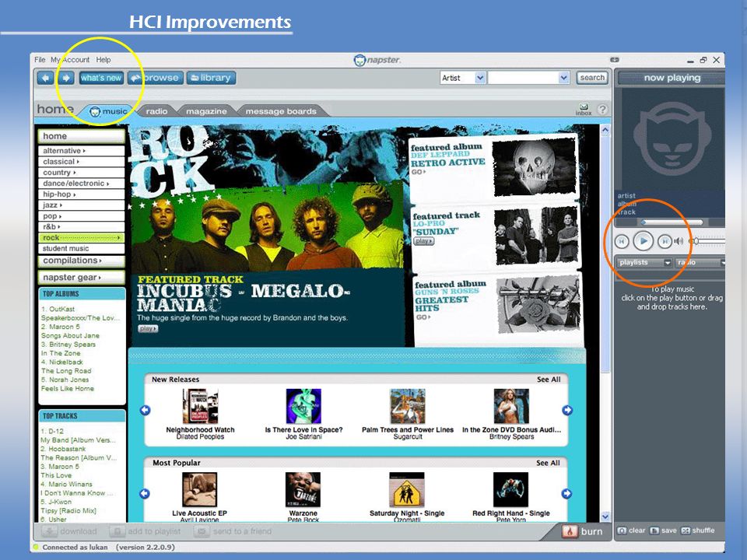Select the music tab
Viewport: 747px width, 560px height.
click(x=109, y=111)
